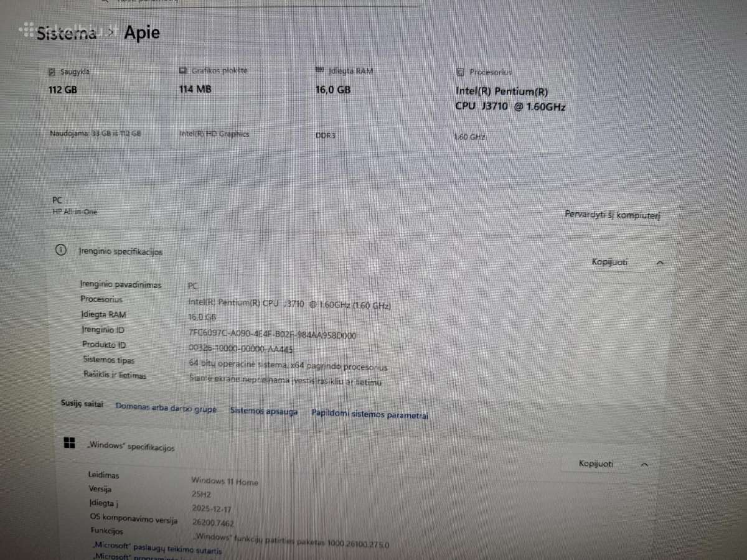747x560 pixels.
Task: Open Papildomi sistemos parametrai link
Action: 370,414
